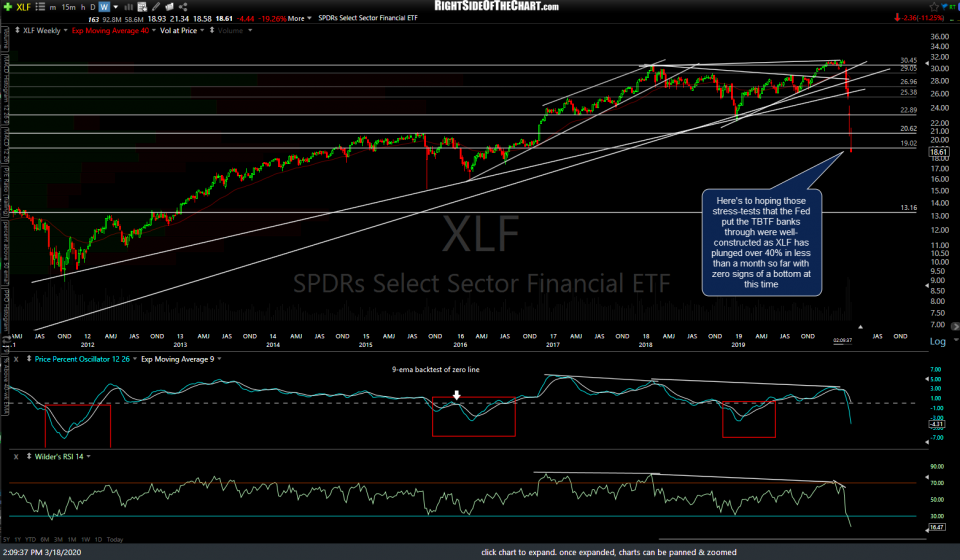Click the 19.02 support level label

point(909,143)
